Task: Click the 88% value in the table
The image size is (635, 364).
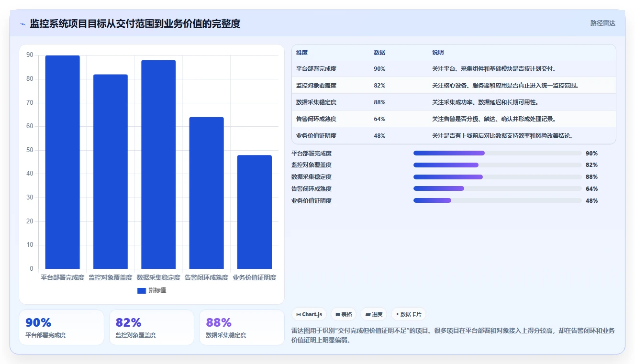Action: coord(379,102)
